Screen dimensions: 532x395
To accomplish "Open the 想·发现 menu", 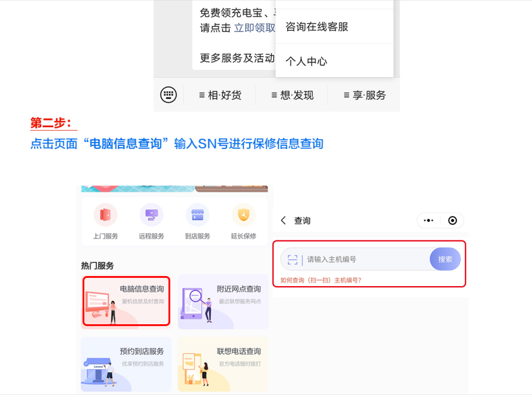I will [292, 95].
